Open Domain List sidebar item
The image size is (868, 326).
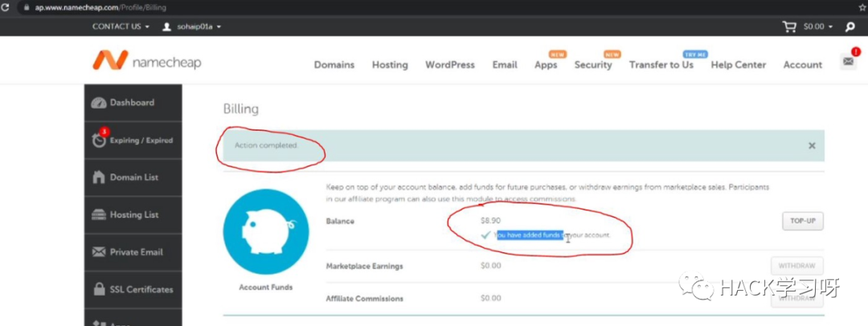[x=133, y=177]
